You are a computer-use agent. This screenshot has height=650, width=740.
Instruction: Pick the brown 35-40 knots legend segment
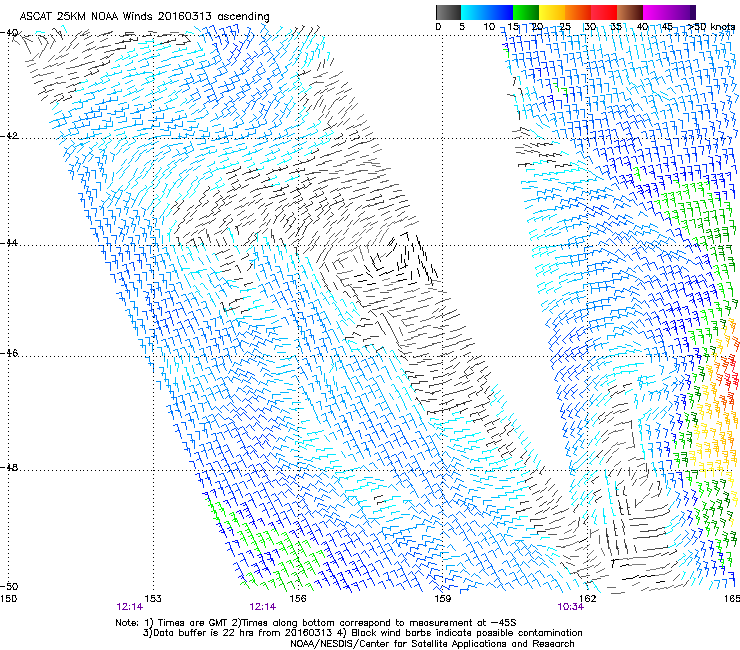click(630, 12)
